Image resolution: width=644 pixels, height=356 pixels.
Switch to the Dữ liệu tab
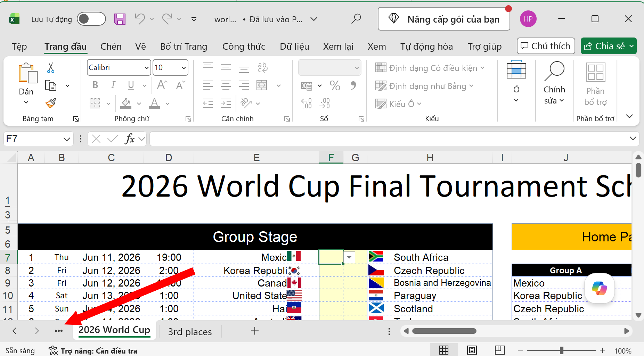click(294, 47)
